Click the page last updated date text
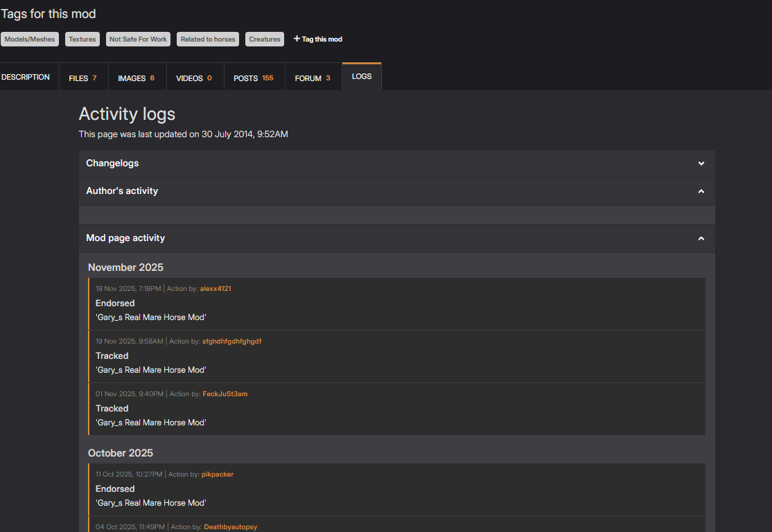 [x=183, y=134]
